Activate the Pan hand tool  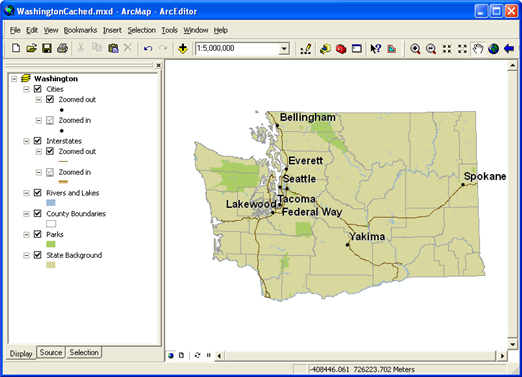[478, 49]
